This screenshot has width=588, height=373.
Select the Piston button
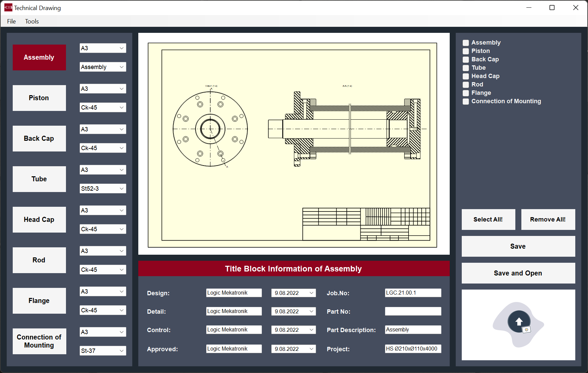coord(39,98)
